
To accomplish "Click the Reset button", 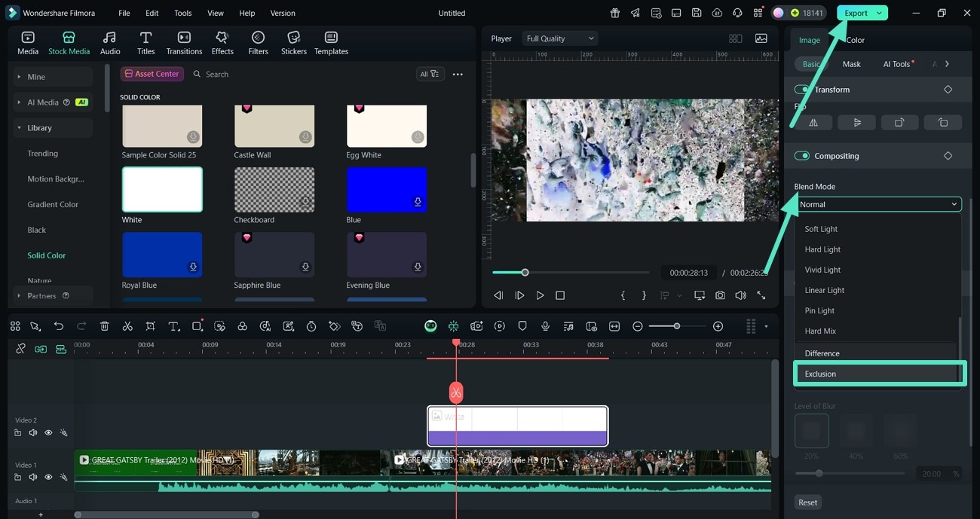I will coord(807,502).
